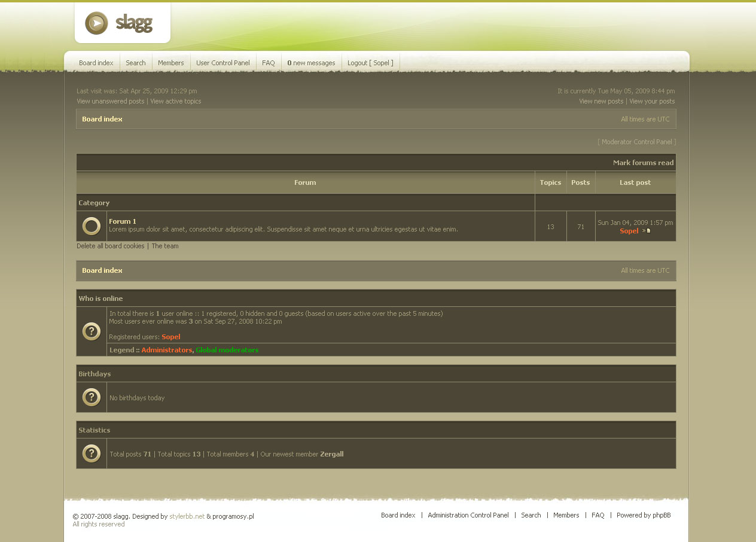Click the 'Last visit was' text
The image size is (756, 542).
137,91
